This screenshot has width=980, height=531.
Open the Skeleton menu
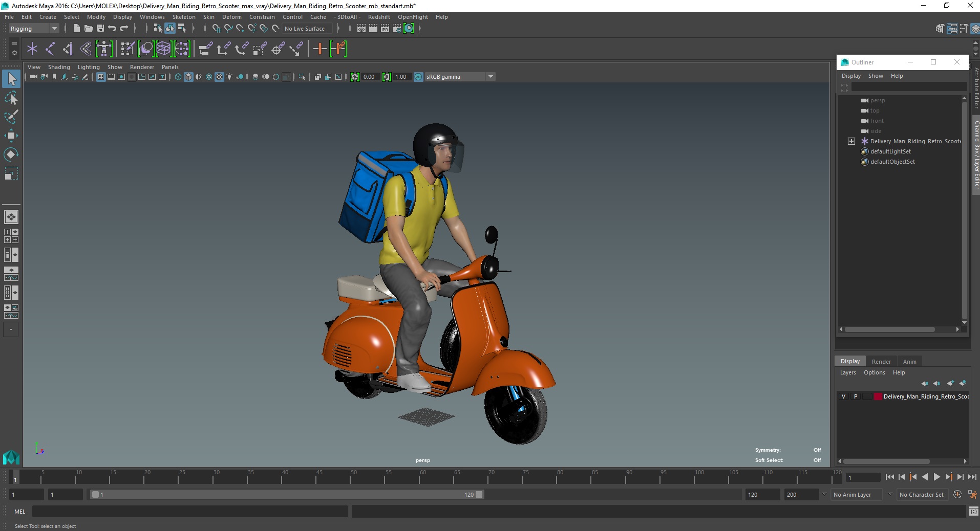coord(184,17)
